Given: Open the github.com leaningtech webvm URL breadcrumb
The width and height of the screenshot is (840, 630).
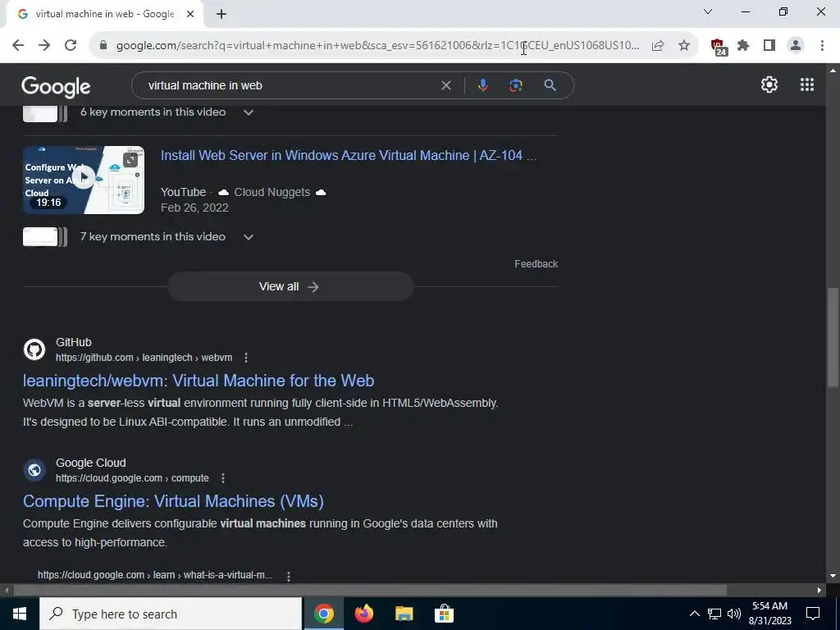Looking at the screenshot, I should coord(144,358).
